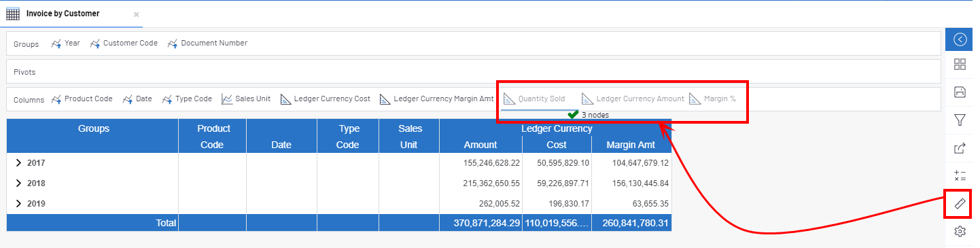Select the 104,647,679.12 margin cell
The image size is (980, 248).
pos(631,163)
